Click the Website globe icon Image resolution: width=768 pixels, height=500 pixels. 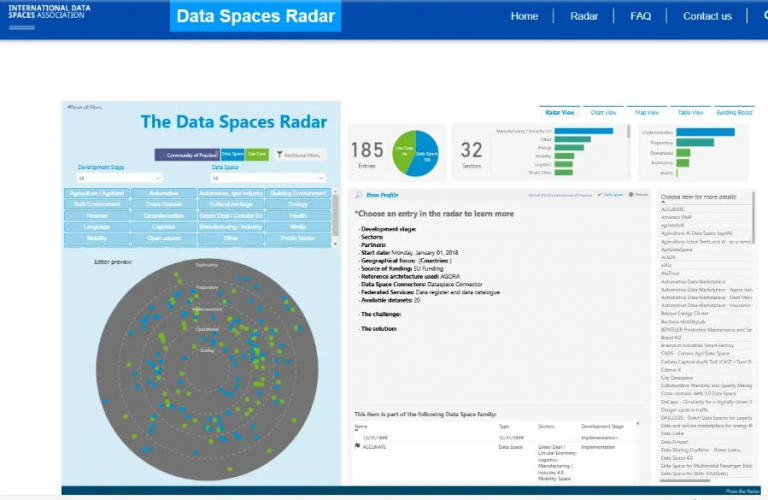[x=631, y=194]
